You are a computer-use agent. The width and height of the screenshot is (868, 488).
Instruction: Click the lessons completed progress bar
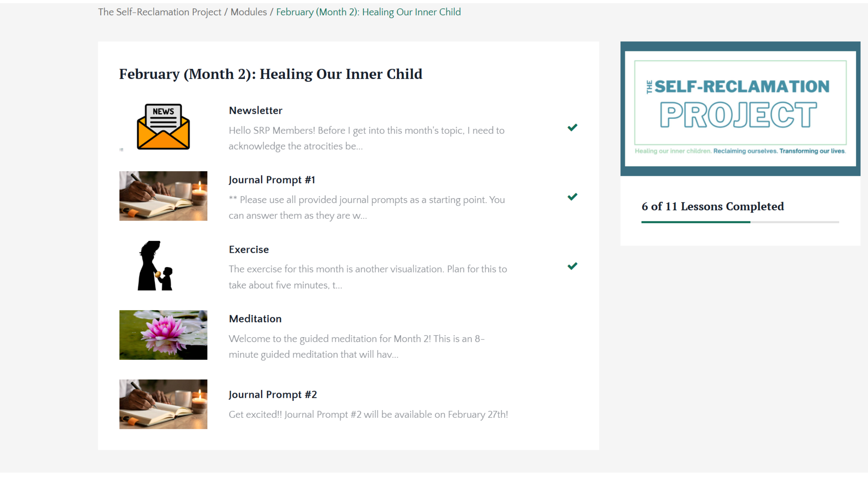(740, 222)
